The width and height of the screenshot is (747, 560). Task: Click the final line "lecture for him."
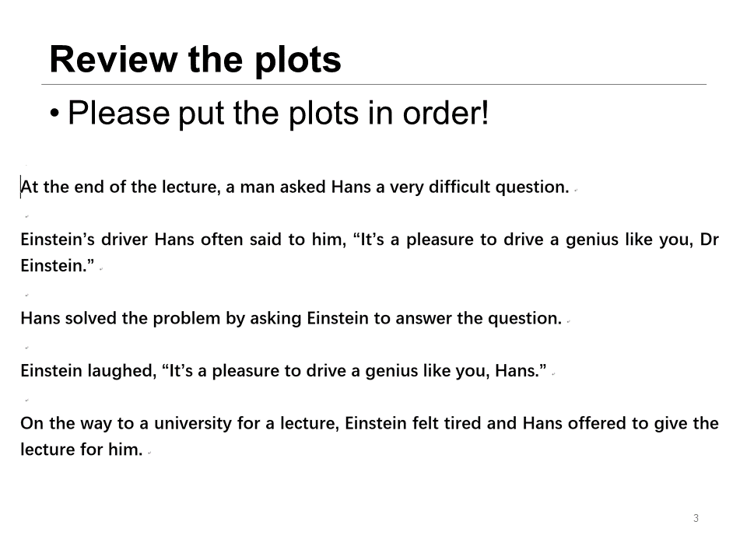pyautogui.click(x=81, y=450)
